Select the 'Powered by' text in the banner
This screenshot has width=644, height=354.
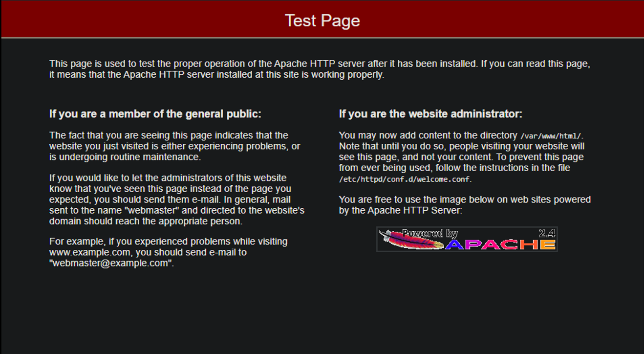430,233
